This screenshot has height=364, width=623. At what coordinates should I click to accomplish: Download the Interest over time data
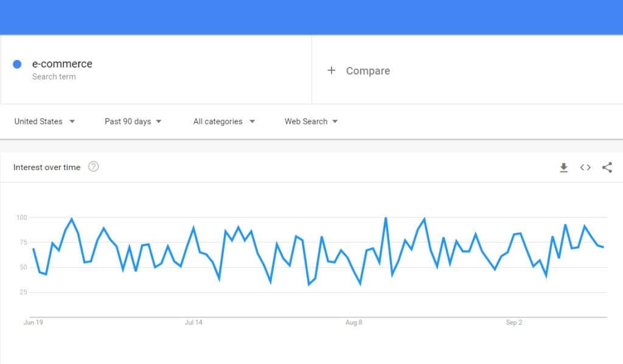click(x=563, y=168)
